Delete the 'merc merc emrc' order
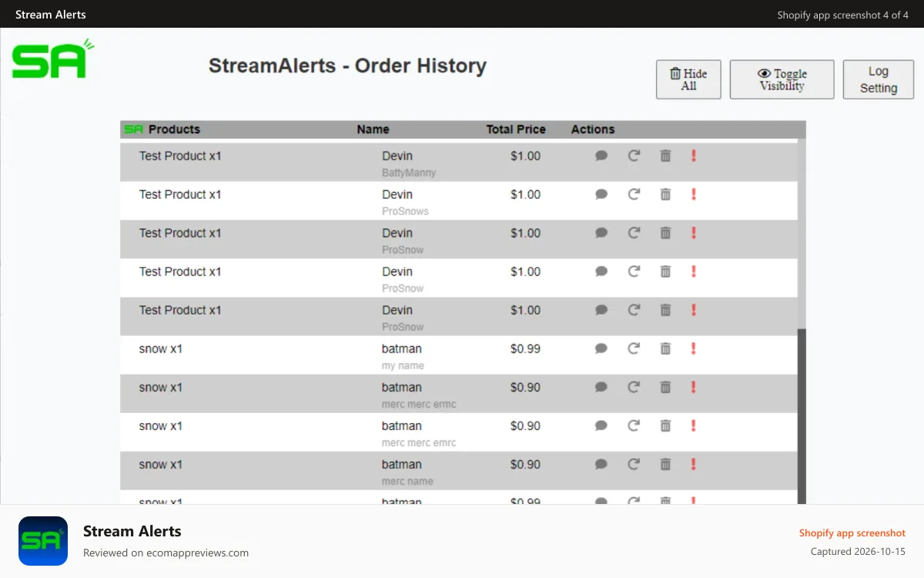The width and height of the screenshot is (924, 578). pyautogui.click(x=665, y=425)
